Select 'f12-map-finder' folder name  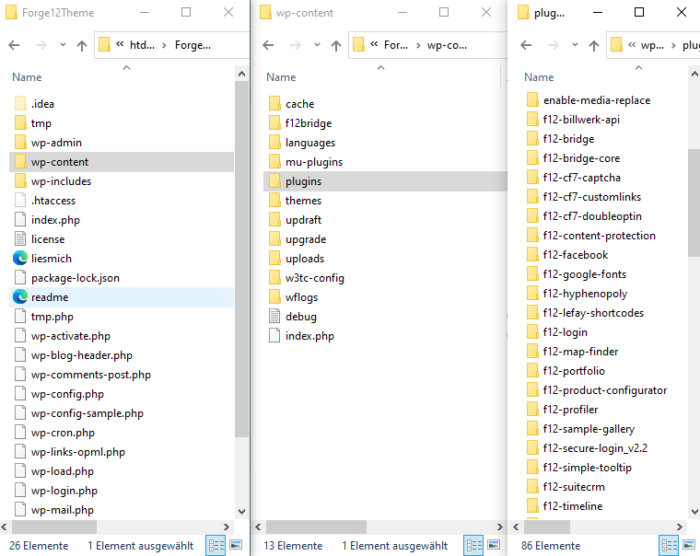[580, 351]
